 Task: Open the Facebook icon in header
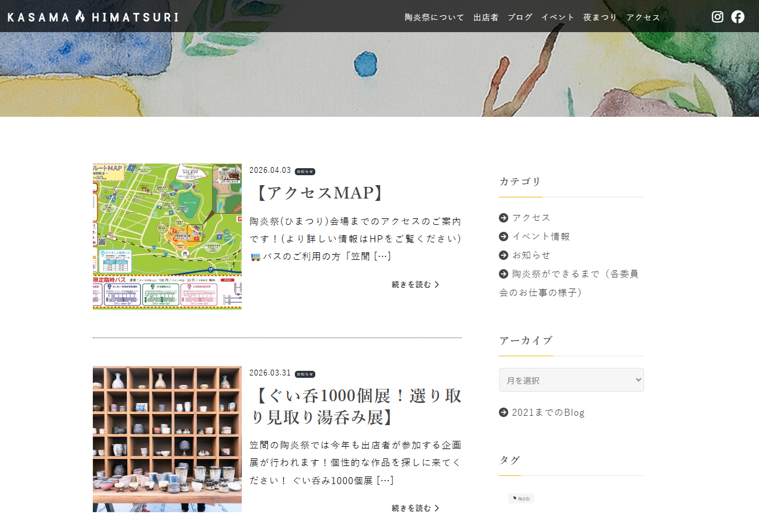pos(738,17)
